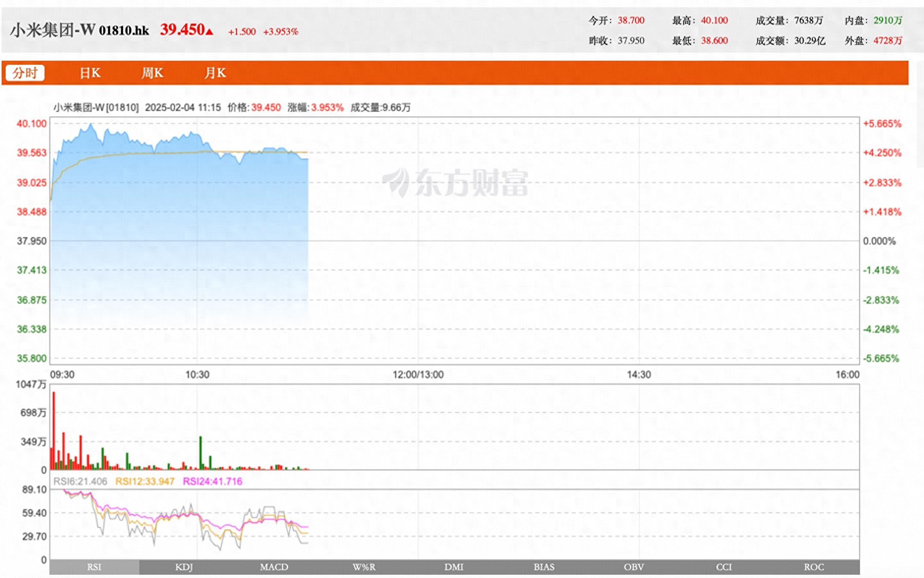
Task: Click the 16:00 time axis label
Action: coord(847,375)
